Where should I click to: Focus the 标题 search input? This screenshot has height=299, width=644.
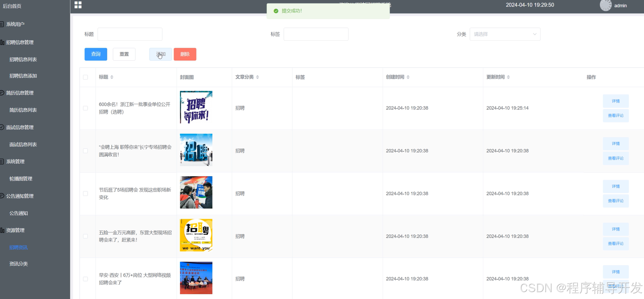130,34
